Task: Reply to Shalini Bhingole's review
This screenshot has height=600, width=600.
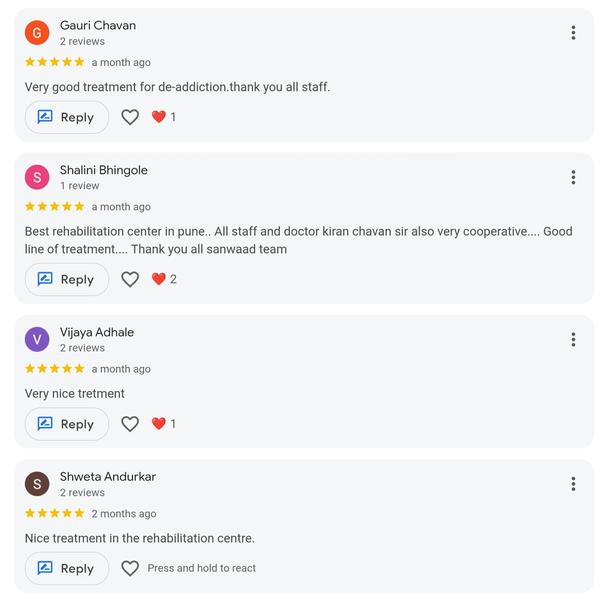Action: [66, 280]
